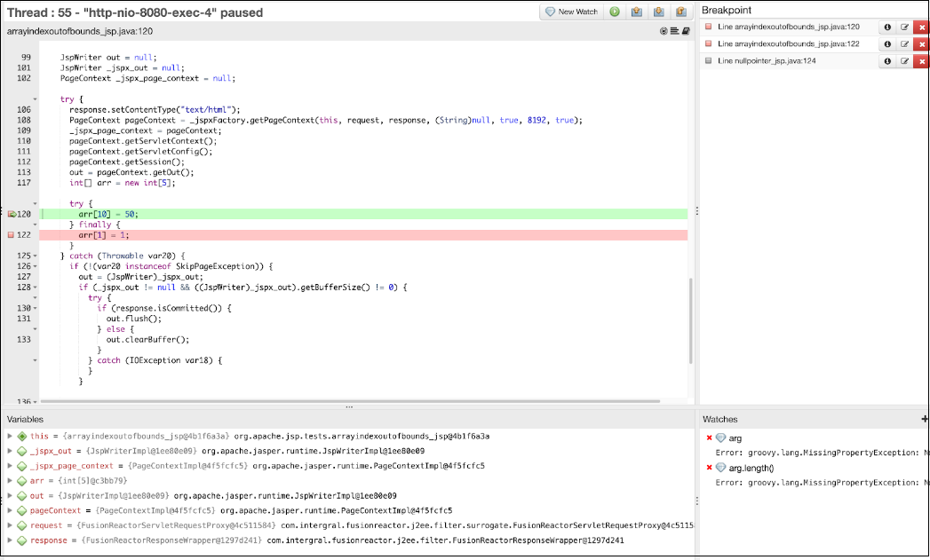930x560 pixels.
Task: Click the highlighted code line 'arr[10] = 50;'
Action: 108,214
